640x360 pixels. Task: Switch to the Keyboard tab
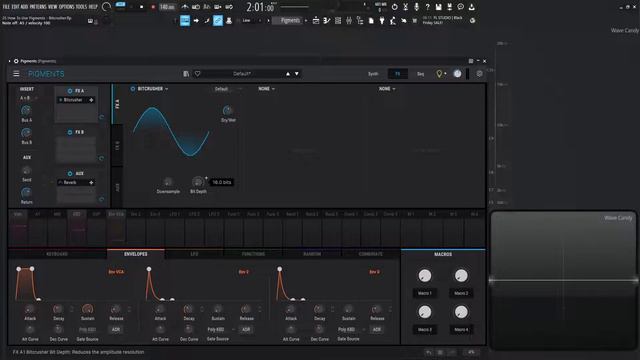click(x=57, y=254)
